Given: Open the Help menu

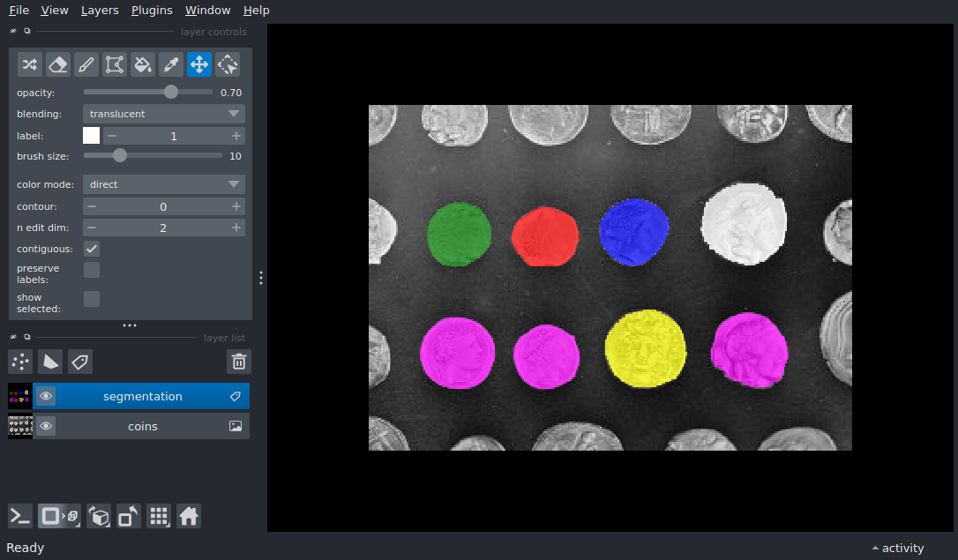Looking at the screenshot, I should (256, 11).
